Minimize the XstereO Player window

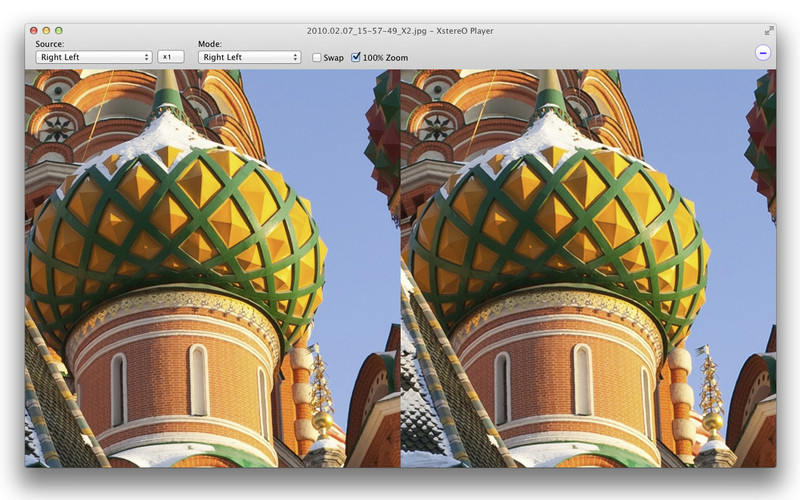pyautogui.click(x=46, y=31)
